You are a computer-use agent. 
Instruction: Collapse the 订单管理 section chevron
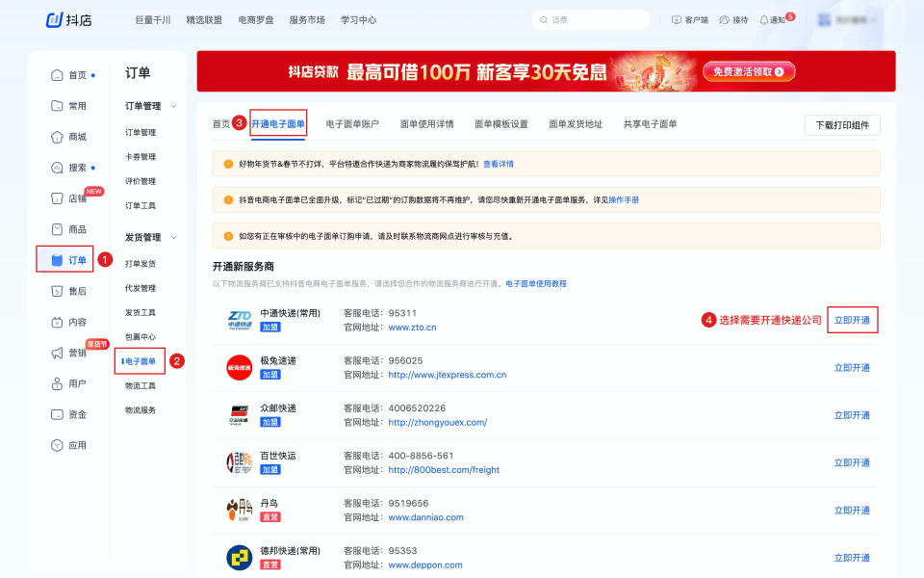point(174,106)
